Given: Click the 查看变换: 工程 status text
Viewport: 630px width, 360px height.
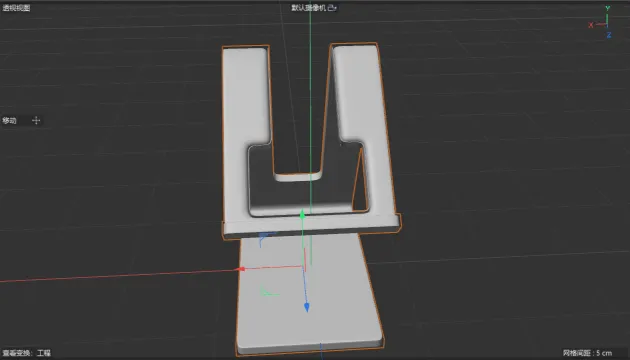Looking at the screenshot, I should pos(27,353).
